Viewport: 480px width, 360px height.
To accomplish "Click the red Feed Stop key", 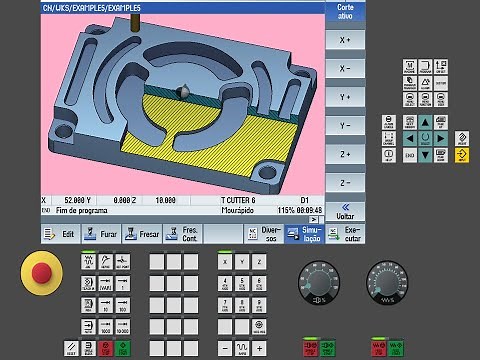I will click(x=379, y=348).
